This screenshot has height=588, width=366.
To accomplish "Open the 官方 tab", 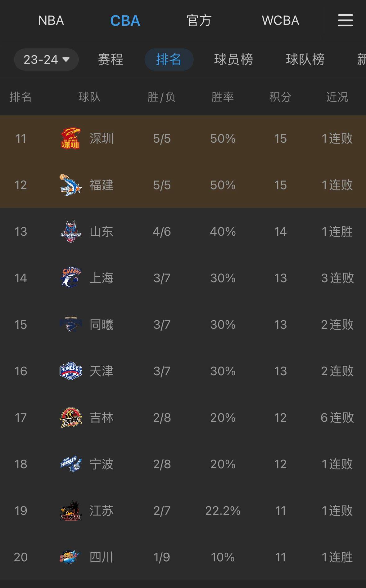I will (x=199, y=21).
